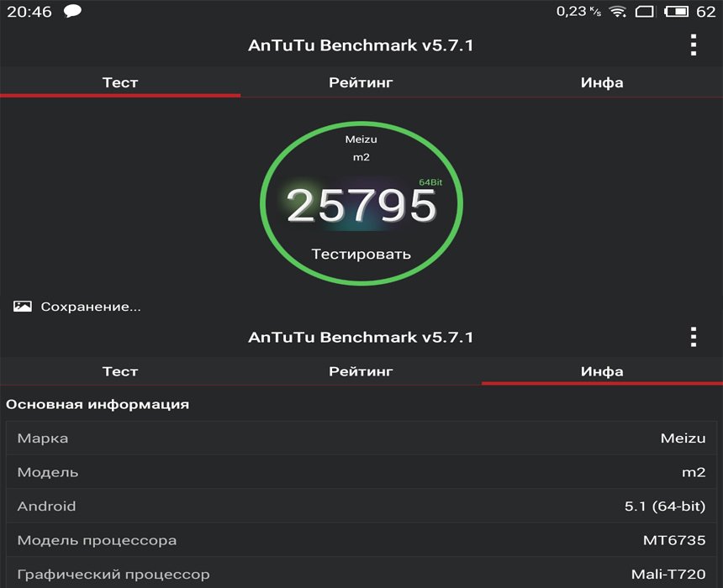Select the Модель процессора row label
The width and height of the screenshot is (723, 588).
(x=97, y=540)
